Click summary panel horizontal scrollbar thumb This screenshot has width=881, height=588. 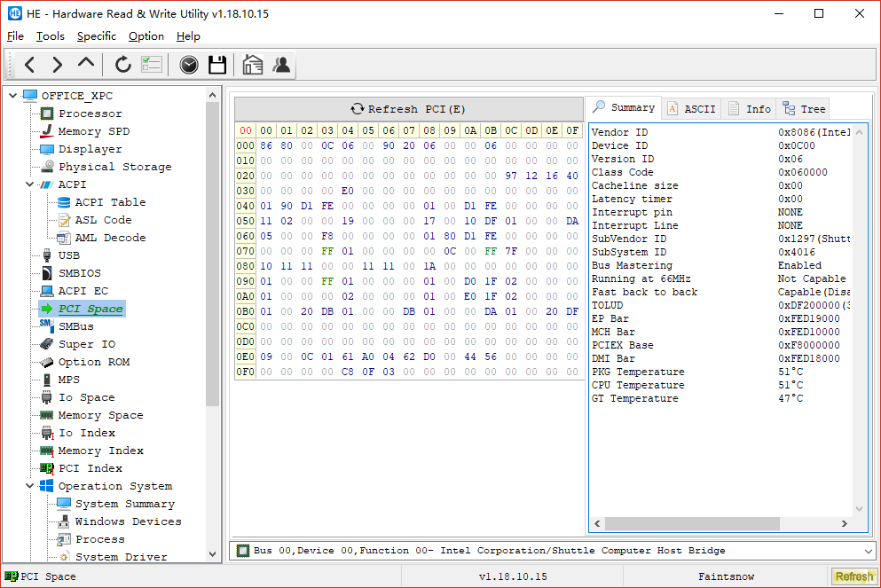[692, 523]
